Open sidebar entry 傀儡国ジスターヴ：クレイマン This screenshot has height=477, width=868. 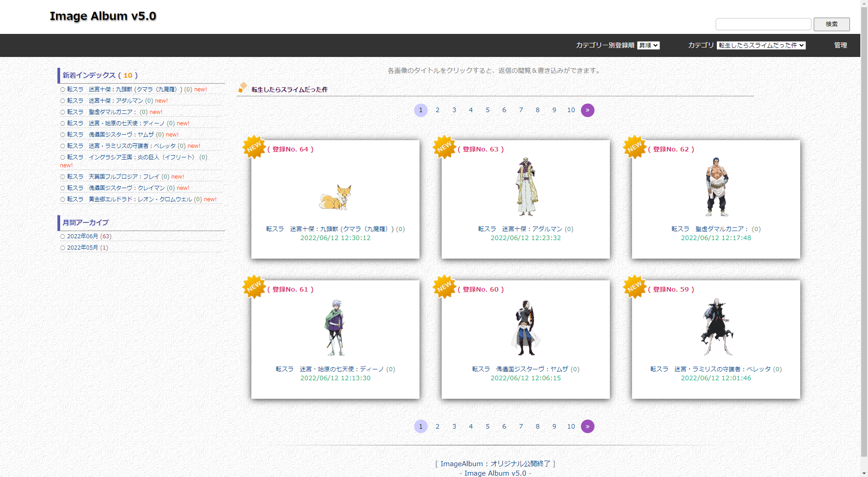click(116, 188)
